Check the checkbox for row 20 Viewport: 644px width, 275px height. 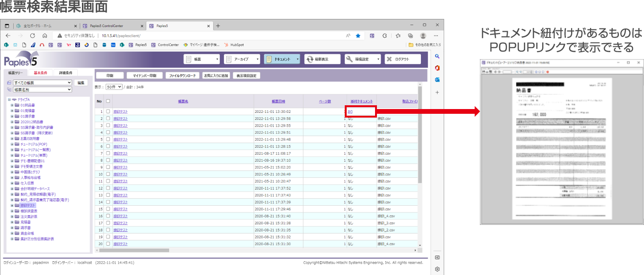tap(108, 244)
